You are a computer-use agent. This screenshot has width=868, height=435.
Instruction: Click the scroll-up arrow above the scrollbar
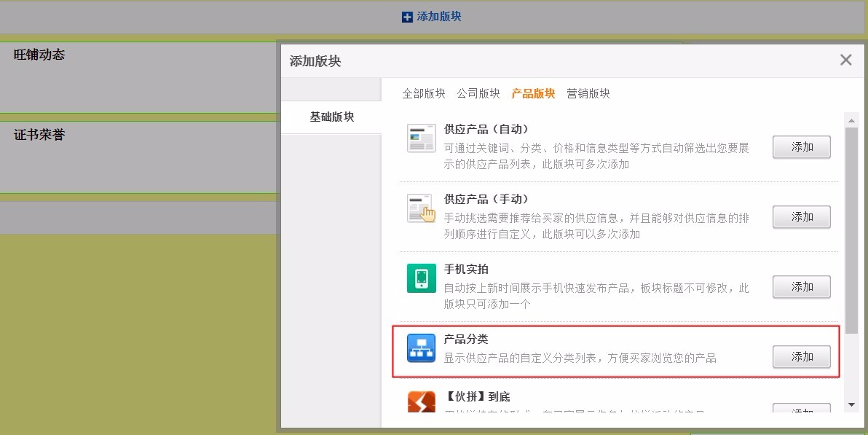pos(851,120)
